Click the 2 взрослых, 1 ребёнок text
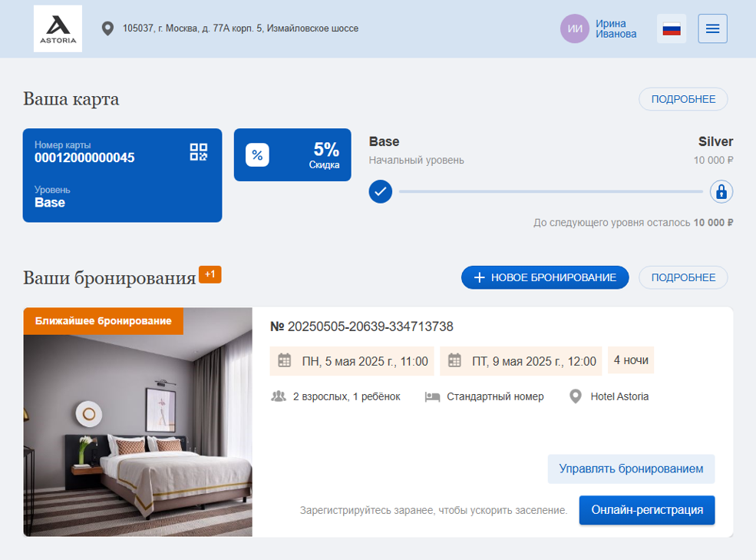This screenshot has height=560, width=756. (347, 396)
